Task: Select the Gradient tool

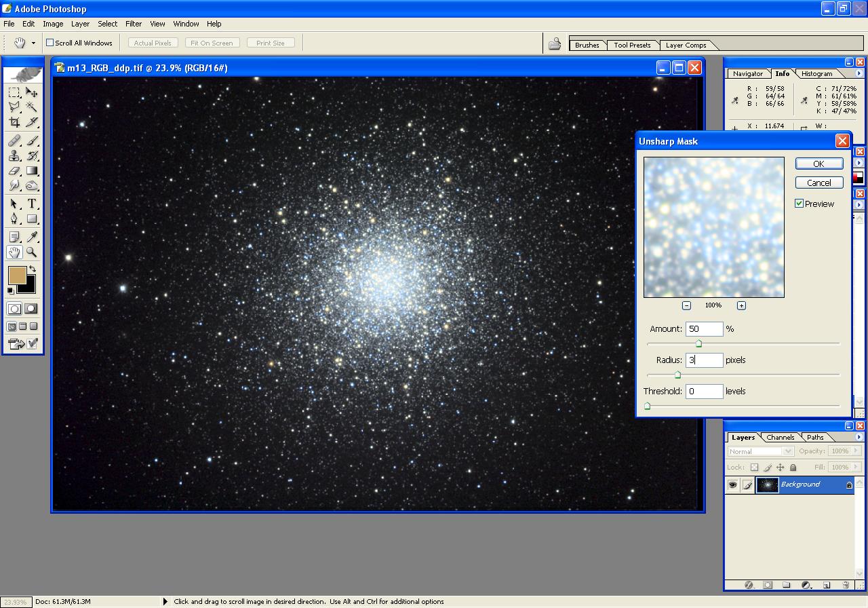Action: (x=32, y=172)
